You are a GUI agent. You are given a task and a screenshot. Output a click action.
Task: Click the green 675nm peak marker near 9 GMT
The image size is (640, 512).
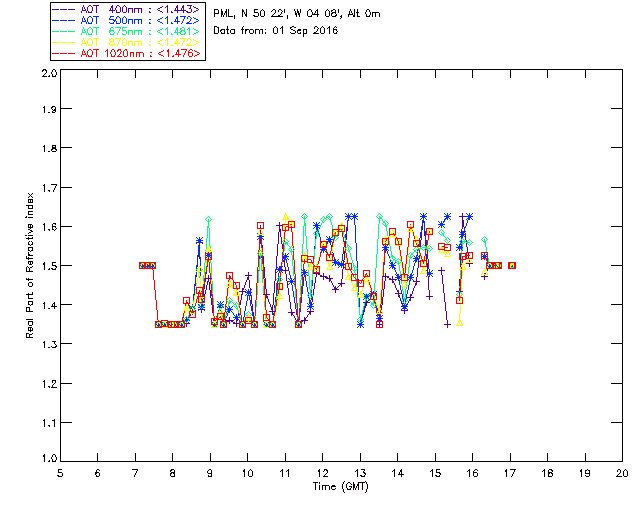209,220
